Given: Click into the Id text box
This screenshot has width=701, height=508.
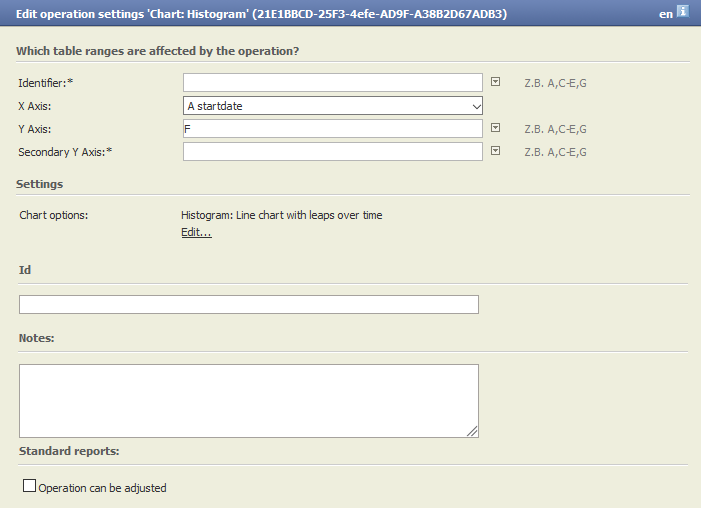Looking at the screenshot, I should (x=249, y=305).
